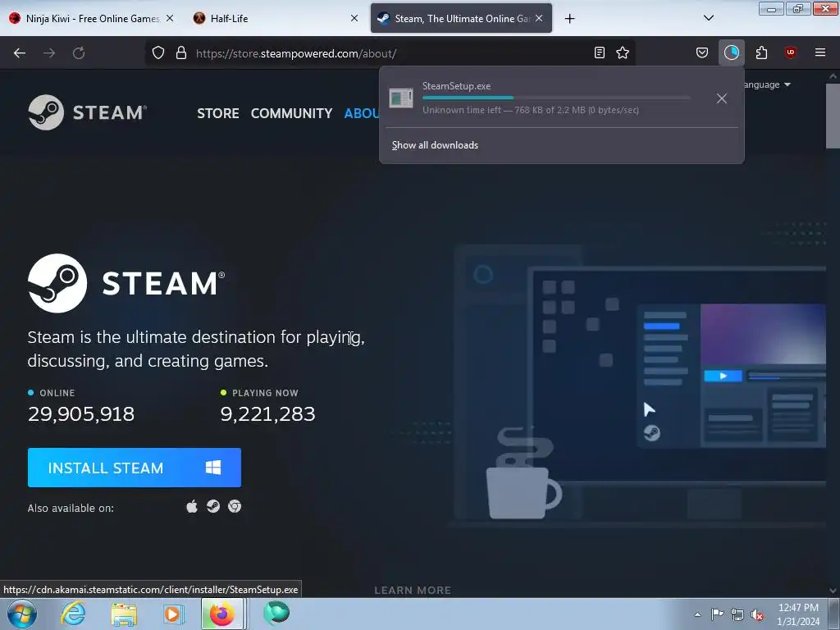This screenshot has height=630, width=840.
Task: Launch Internet Explorer from the taskbar
Action: pos(73,614)
